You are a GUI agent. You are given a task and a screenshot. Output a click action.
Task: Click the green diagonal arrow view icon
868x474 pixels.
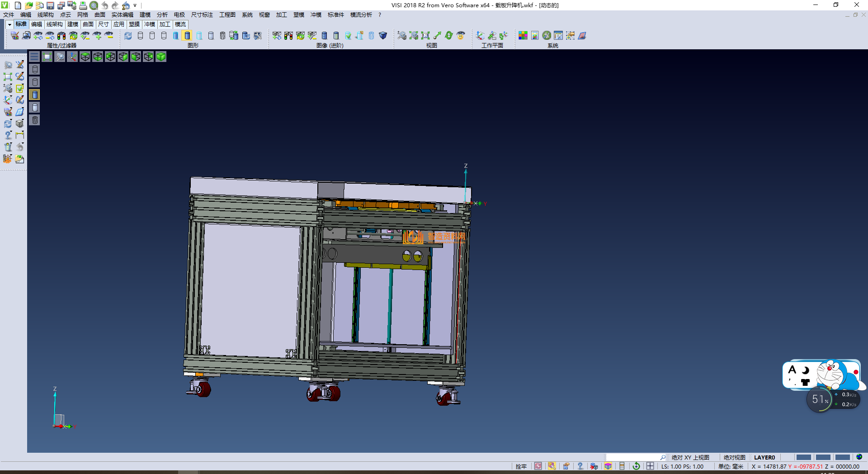click(x=437, y=35)
